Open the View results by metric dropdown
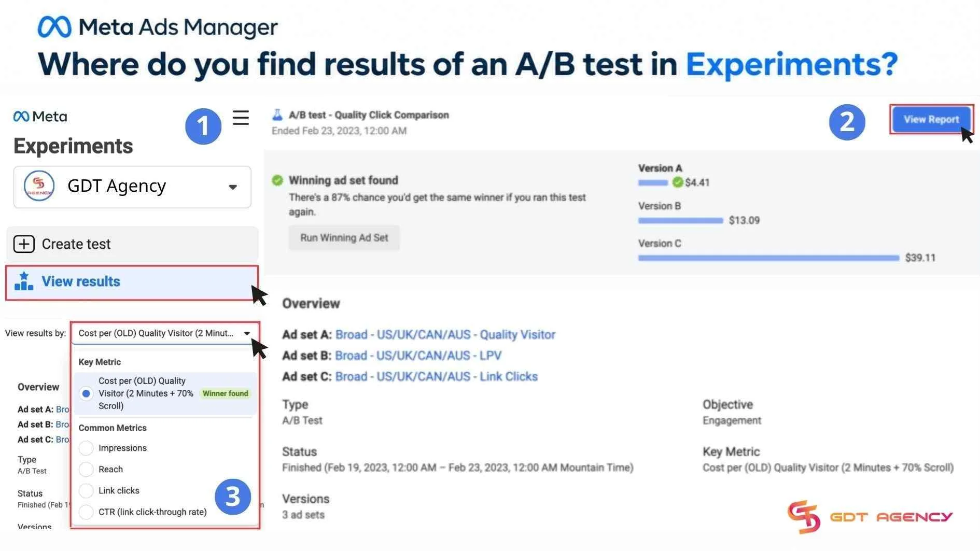The image size is (980, 551). pos(164,333)
